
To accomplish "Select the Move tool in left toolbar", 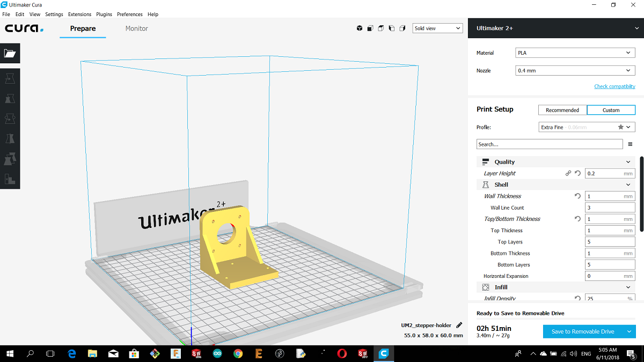I will tap(10, 79).
